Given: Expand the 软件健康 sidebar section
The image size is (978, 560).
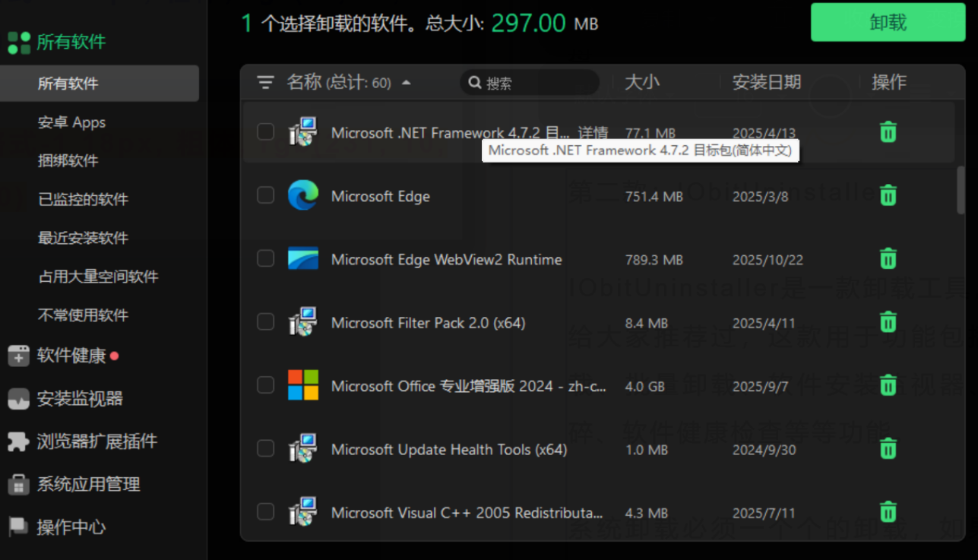Looking at the screenshot, I should pos(71,356).
